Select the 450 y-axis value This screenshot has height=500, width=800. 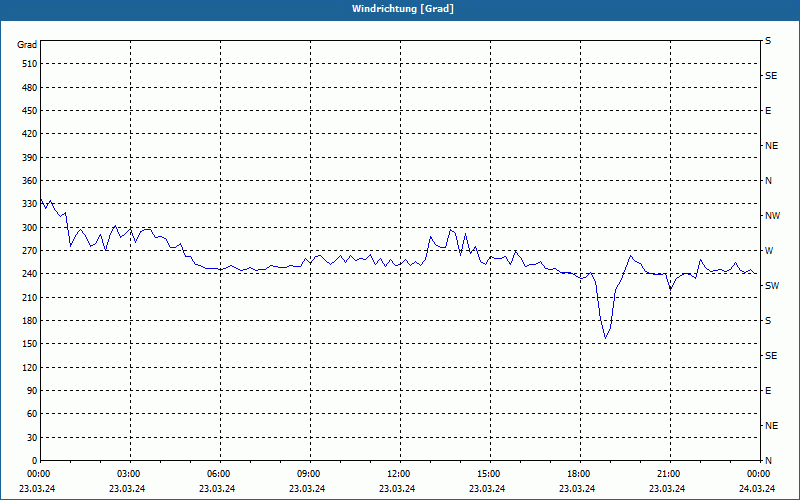(x=30, y=111)
